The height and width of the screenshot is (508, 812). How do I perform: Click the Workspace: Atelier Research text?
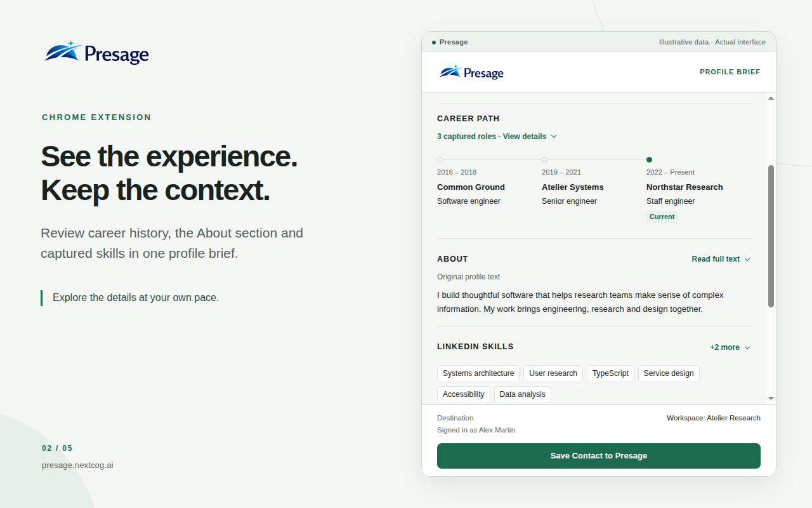coord(714,418)
